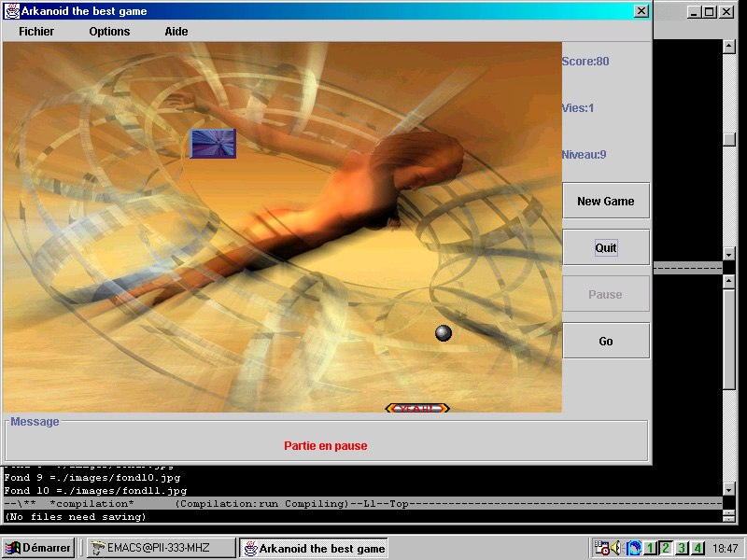
Task: Open the Options menu
Action: [109, 32]
